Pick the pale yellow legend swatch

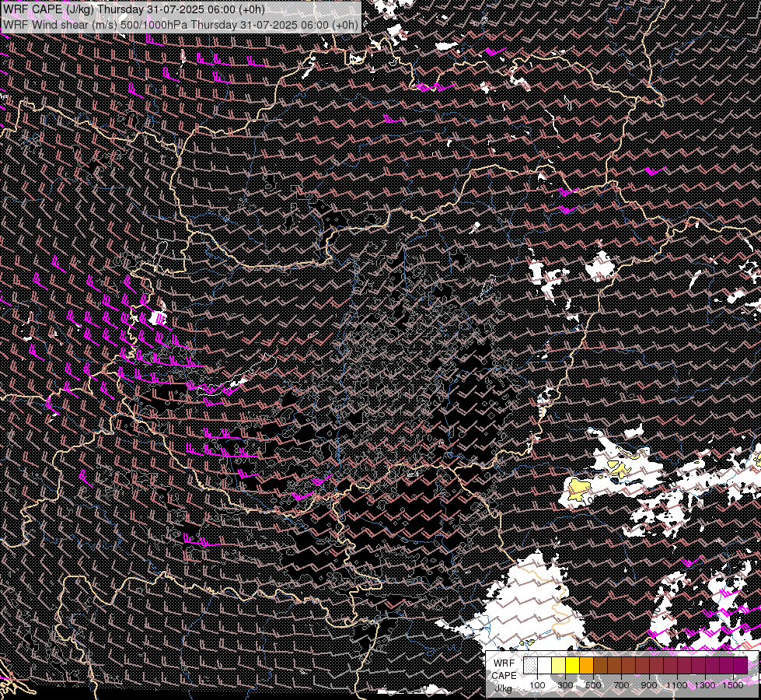(559, 666)
